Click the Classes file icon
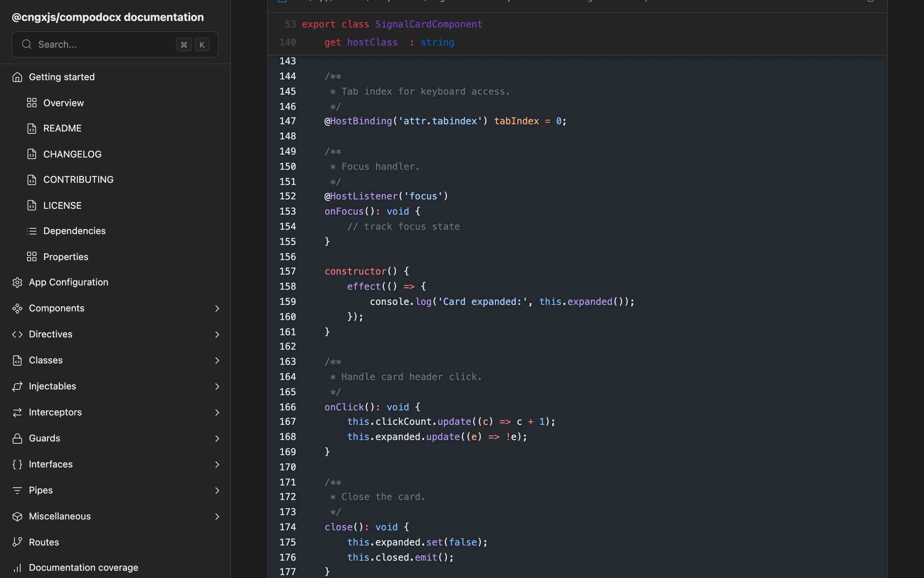 (x=17, y=360)
